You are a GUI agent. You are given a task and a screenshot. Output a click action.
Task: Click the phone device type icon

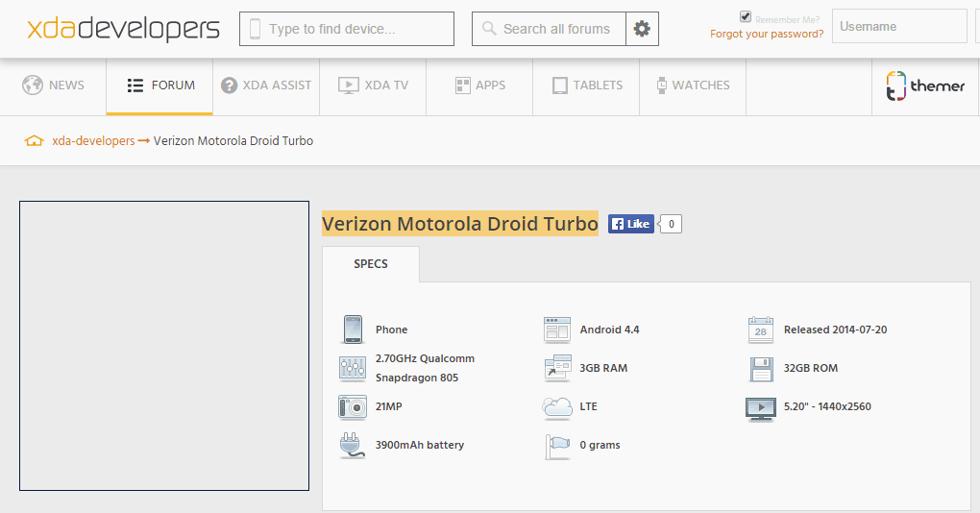click(353, 330)
